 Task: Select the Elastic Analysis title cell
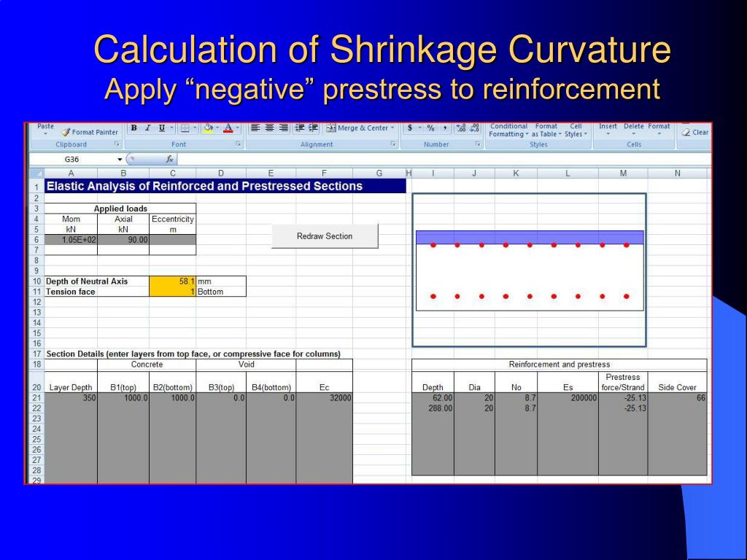click(x=225, y=186)
